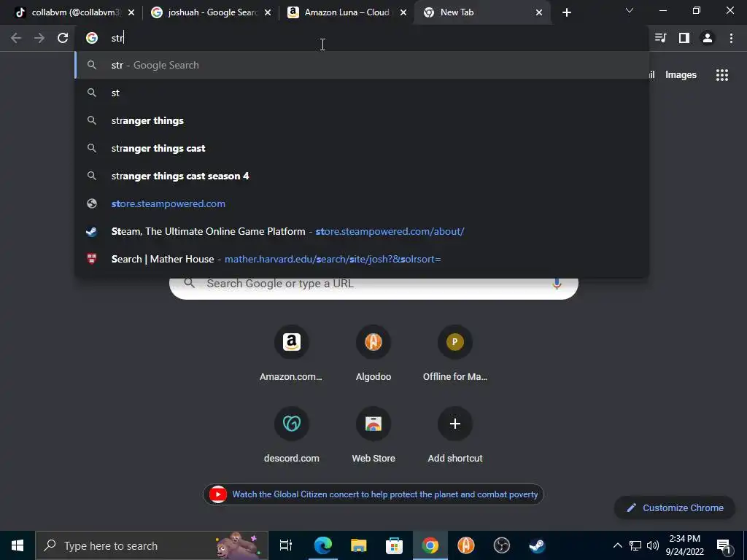The width and height of the screenshot is (747, 560).
Task: Open the Windows Start menu
Action: pyautogui.click(x=18, y=545)
